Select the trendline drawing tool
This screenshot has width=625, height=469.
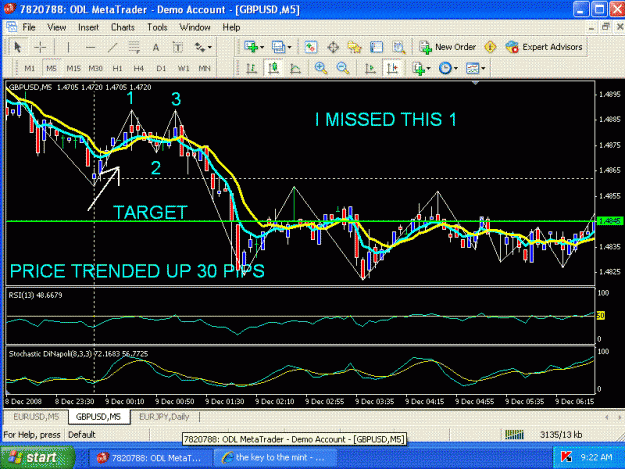click(113, 47)
